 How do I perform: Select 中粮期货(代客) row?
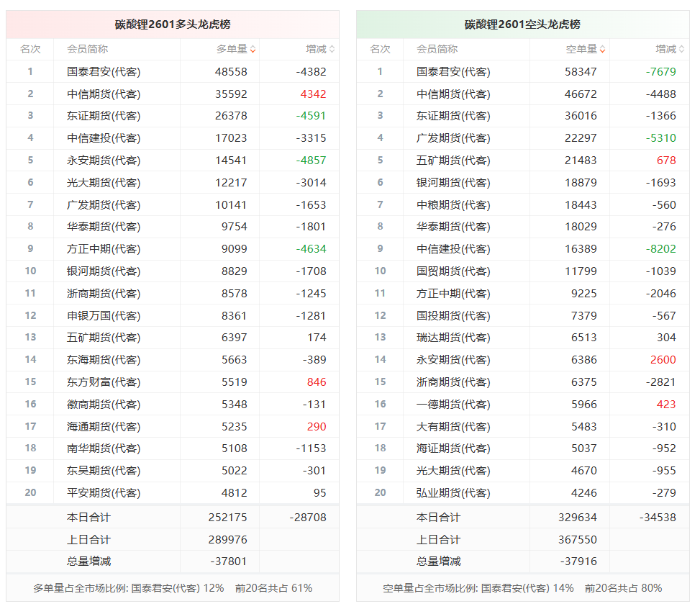pos(523,204)
